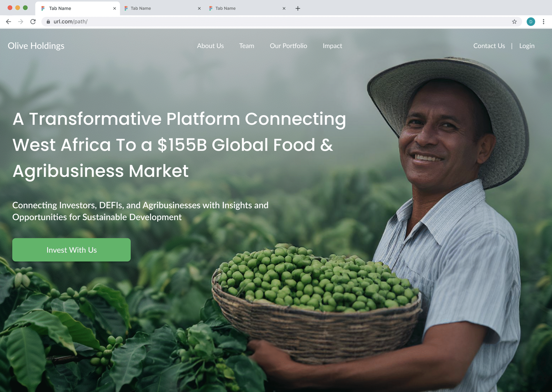Click the url.com/path address bar
Image resolution: width=552 pixels, height=392 pixels.
click(278, 22)
